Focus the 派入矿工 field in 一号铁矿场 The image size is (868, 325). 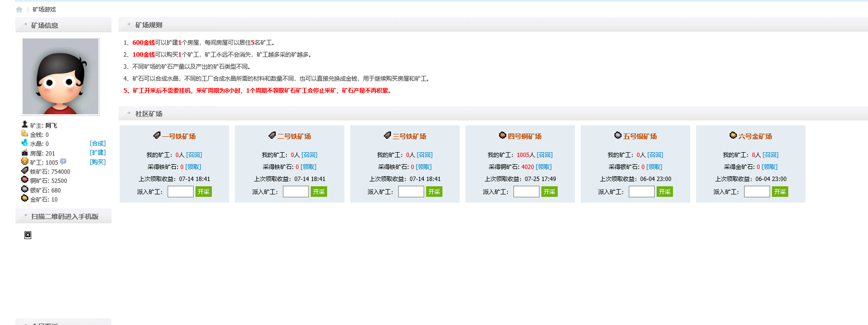point(181,192)
